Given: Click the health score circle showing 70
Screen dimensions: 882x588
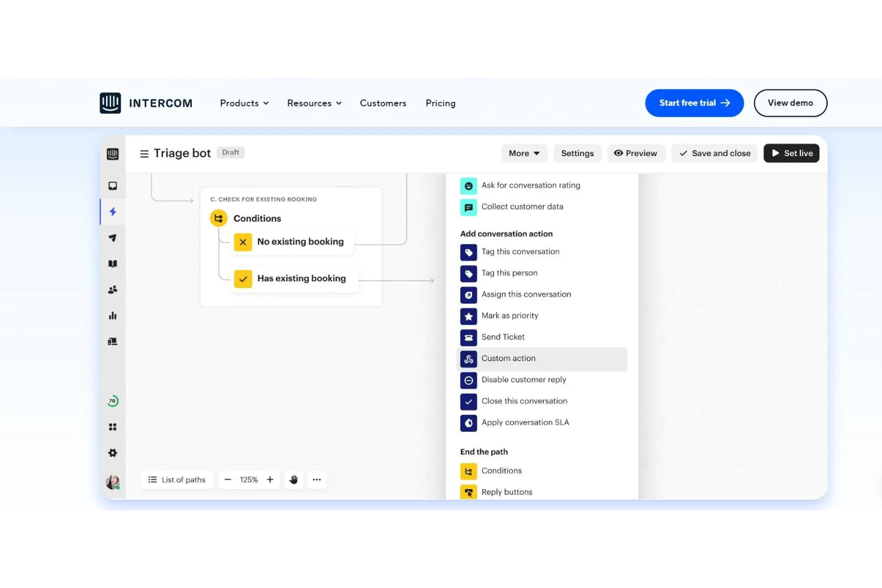Looking at the screenshot, I should click(113, 400).
